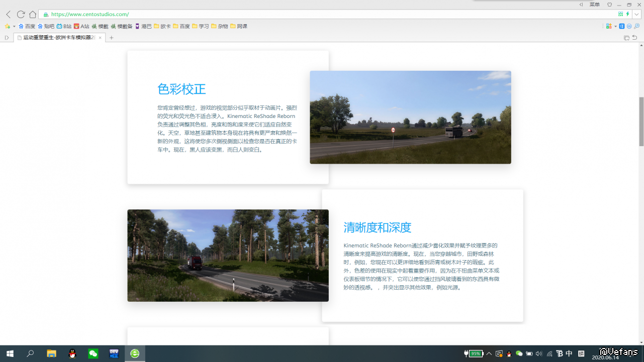This screenshot has height=362, width=644.
Task: Expand the favorites star dropdown arrow
Action: [14, 26]
